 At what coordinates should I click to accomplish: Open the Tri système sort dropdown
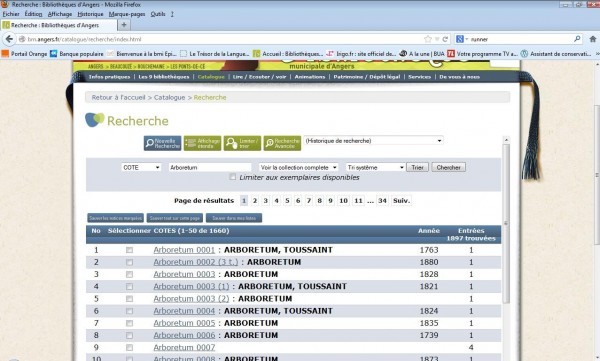(375, 167)
